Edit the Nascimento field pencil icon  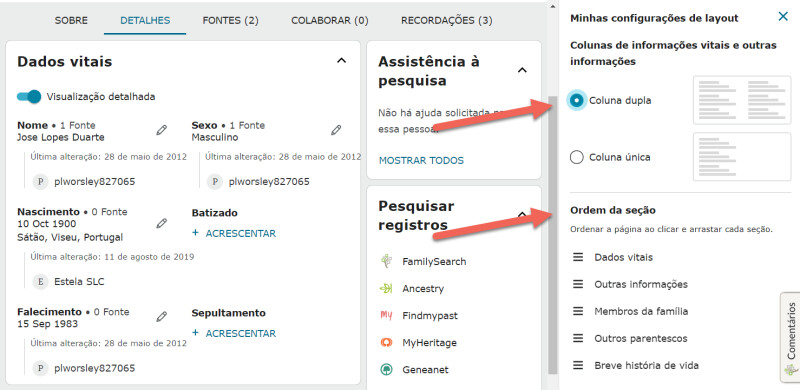click(162, 224)
